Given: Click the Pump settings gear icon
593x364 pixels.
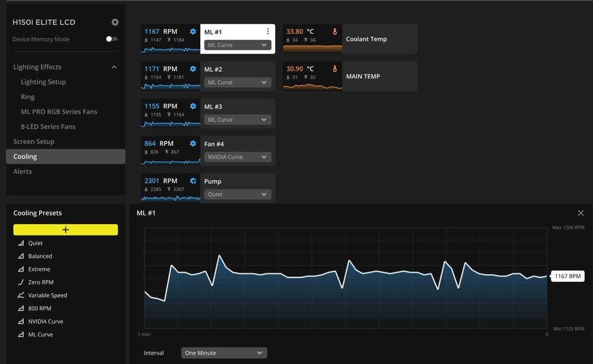Looking at the screenshot, I should [193, 181].
